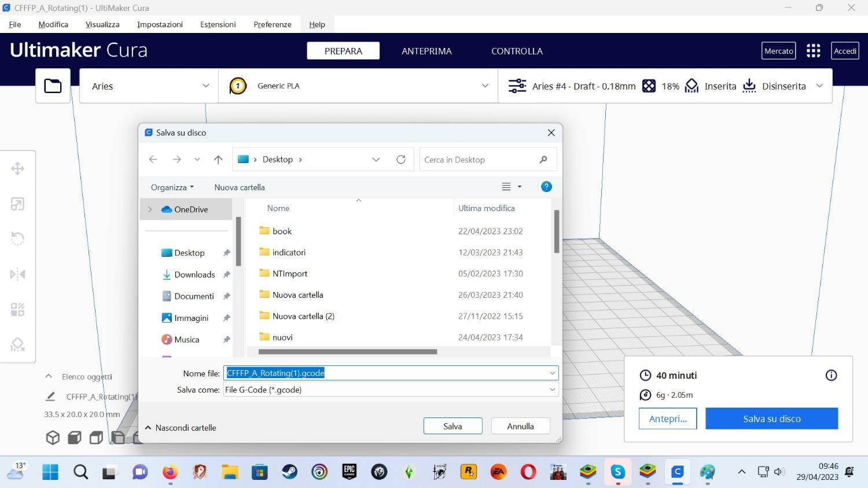Expand the OneDrive tree node
This screenshot has width=868, height=488.
150,209
